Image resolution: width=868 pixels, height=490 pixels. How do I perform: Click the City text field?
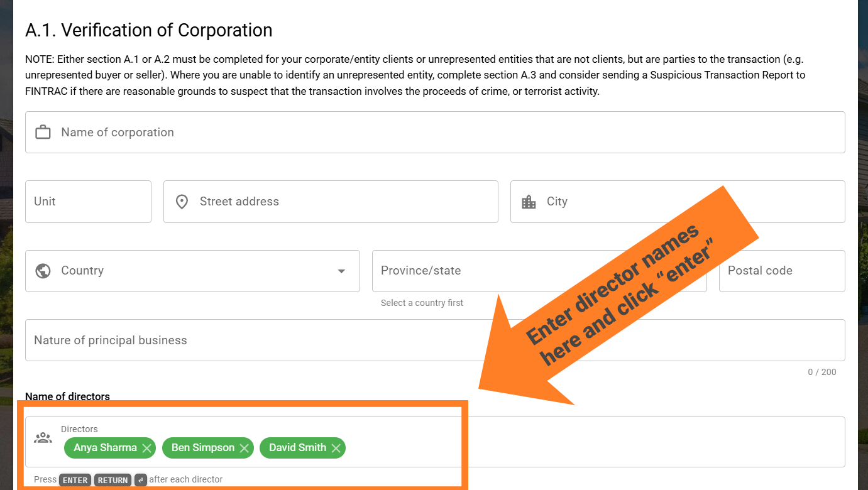tap(678, 202)
